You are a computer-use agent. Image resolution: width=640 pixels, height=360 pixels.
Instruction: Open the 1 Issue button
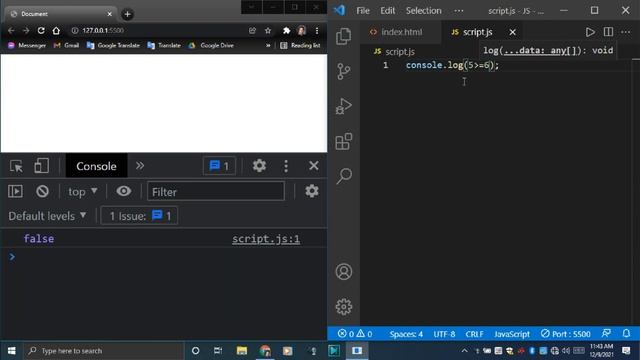[x=139, y=216]
